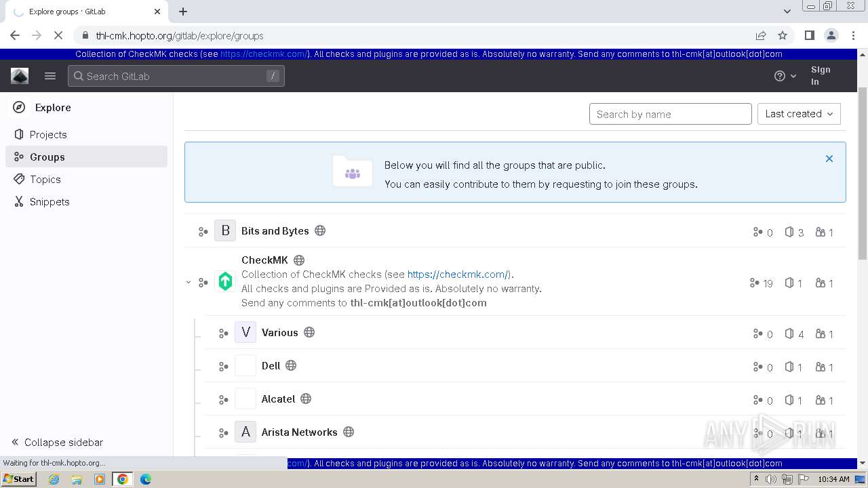Screen dimensions: 868x488
Task: Open Internet Explorer from taskbar
Action: pyautogui.click(x=54, y=479)
